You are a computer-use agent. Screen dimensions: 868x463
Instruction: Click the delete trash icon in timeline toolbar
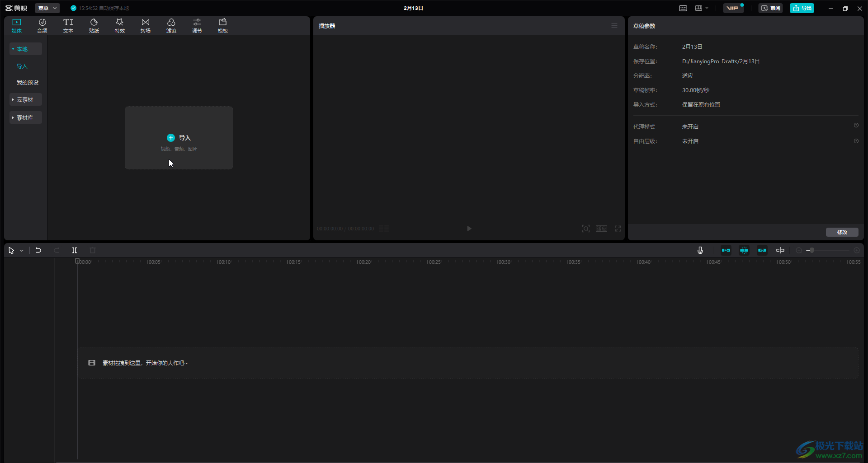(93, 250)
